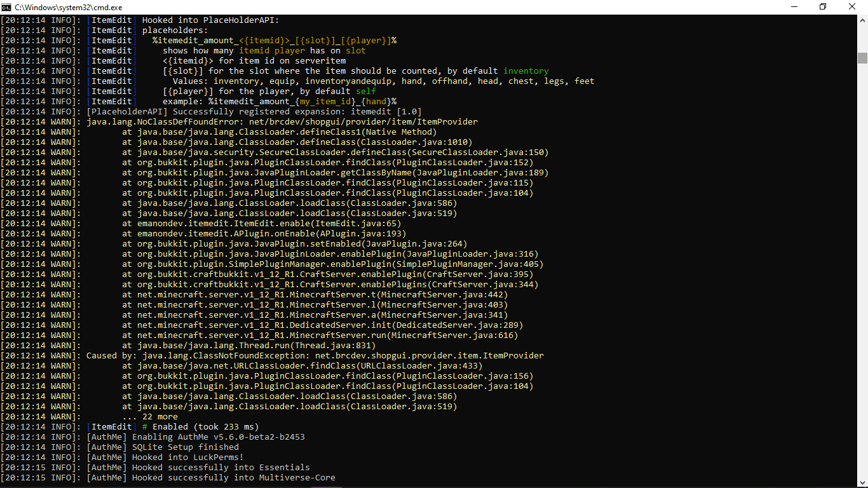Click the "Caused by: java.lang.ClassNotFoundException" line
The width and height of the screenshot is (868, 488).
pos(315,355)
